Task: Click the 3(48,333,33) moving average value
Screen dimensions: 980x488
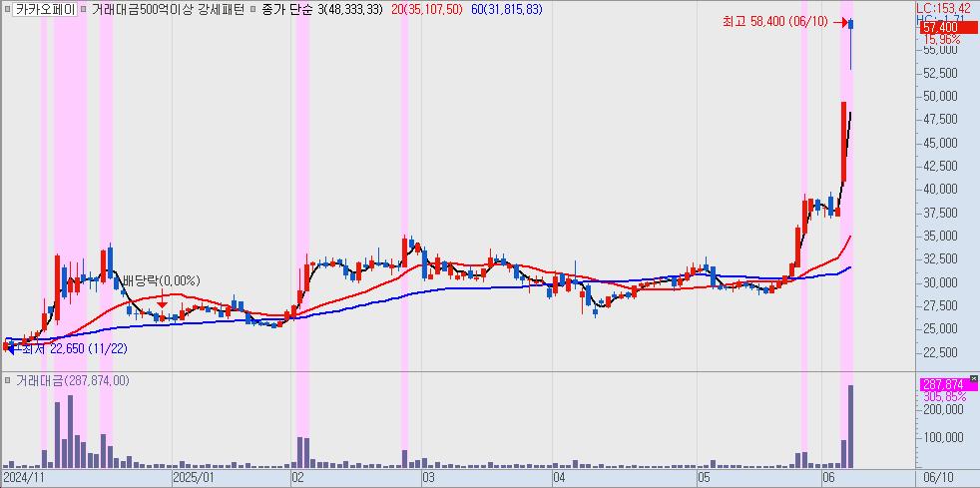Action: (x=348, y=9)
